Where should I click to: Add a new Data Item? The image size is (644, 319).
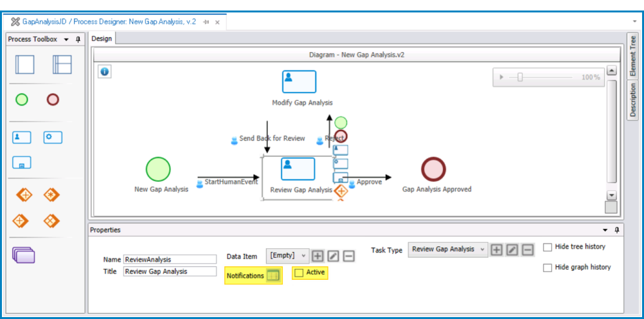(317, 256)
